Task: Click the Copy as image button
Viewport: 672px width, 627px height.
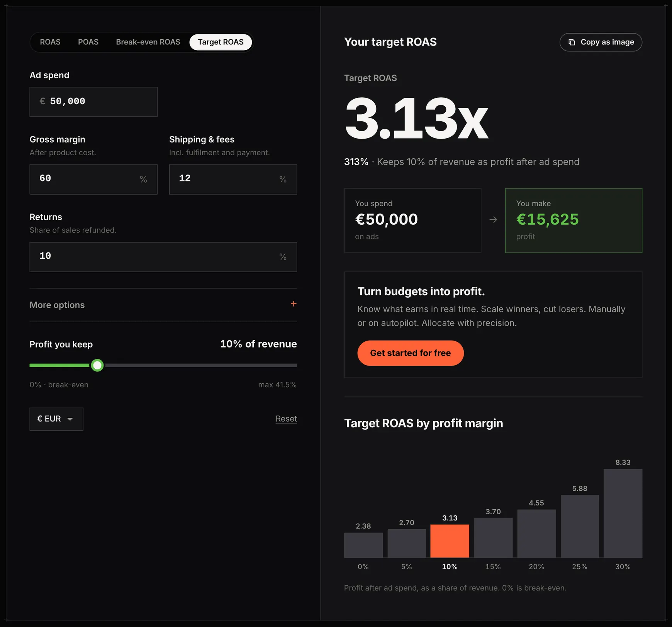Action: 601,42
